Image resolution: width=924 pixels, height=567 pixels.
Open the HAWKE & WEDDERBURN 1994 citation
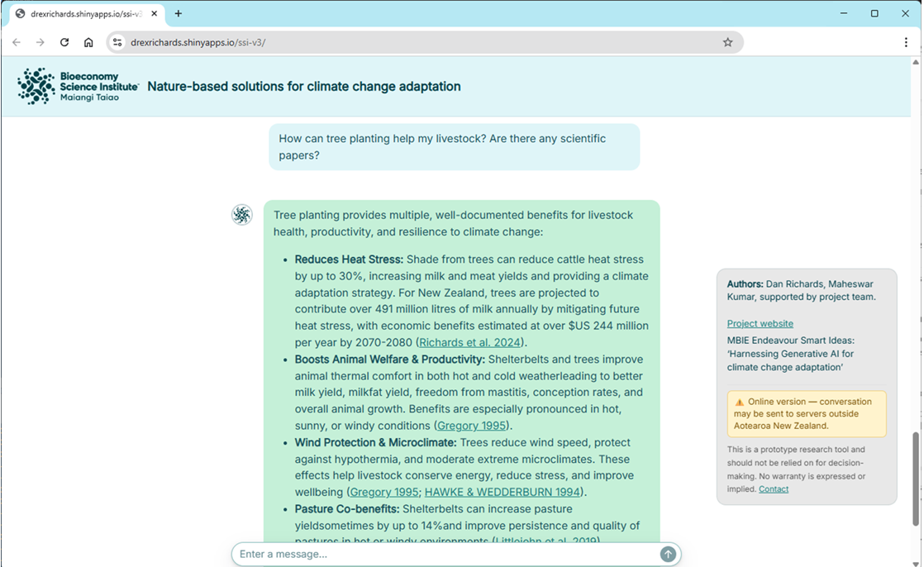[502, 492]
